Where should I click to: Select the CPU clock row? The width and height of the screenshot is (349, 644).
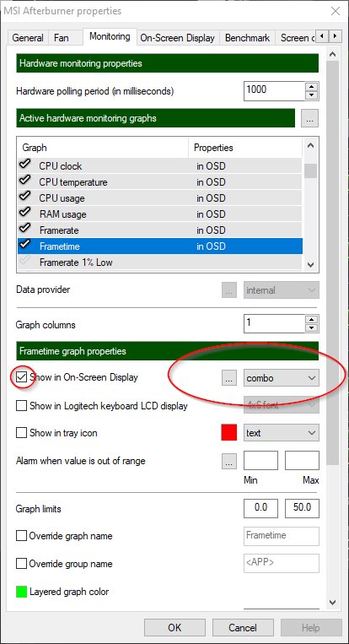pyautogui.click(x=160, y=166)
